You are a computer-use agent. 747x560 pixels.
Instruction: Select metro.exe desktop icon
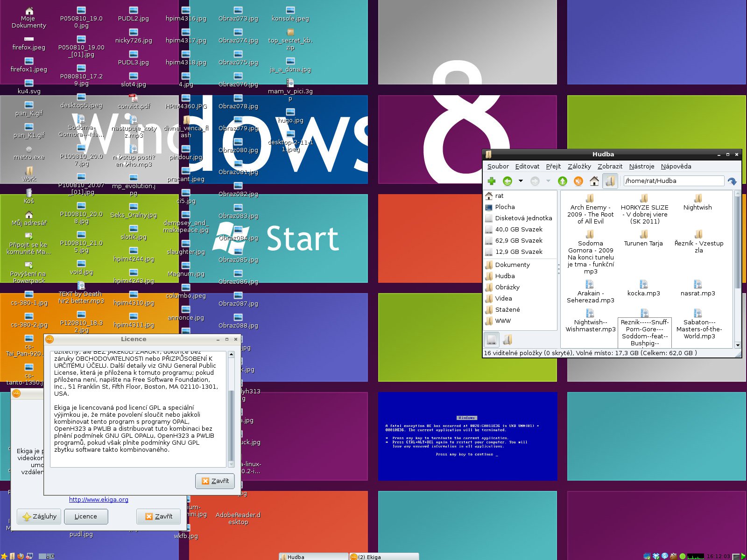click(x=29, y=153)
